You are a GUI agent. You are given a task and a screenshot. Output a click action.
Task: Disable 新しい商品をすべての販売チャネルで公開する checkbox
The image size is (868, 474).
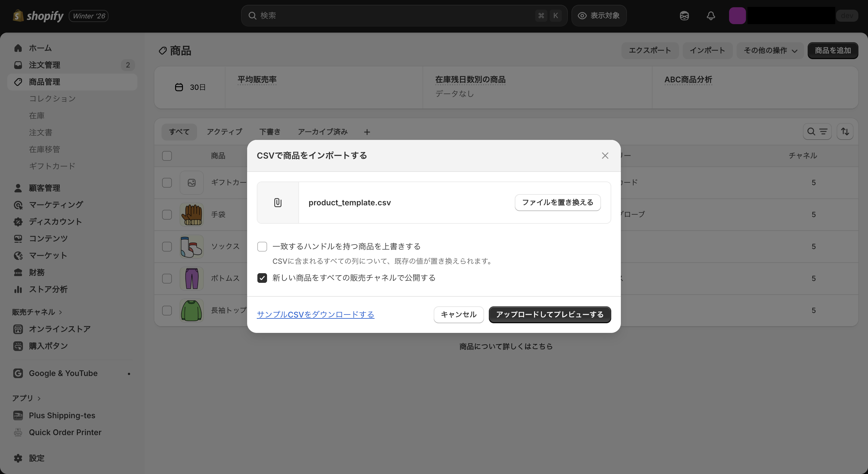coord(262,278)
